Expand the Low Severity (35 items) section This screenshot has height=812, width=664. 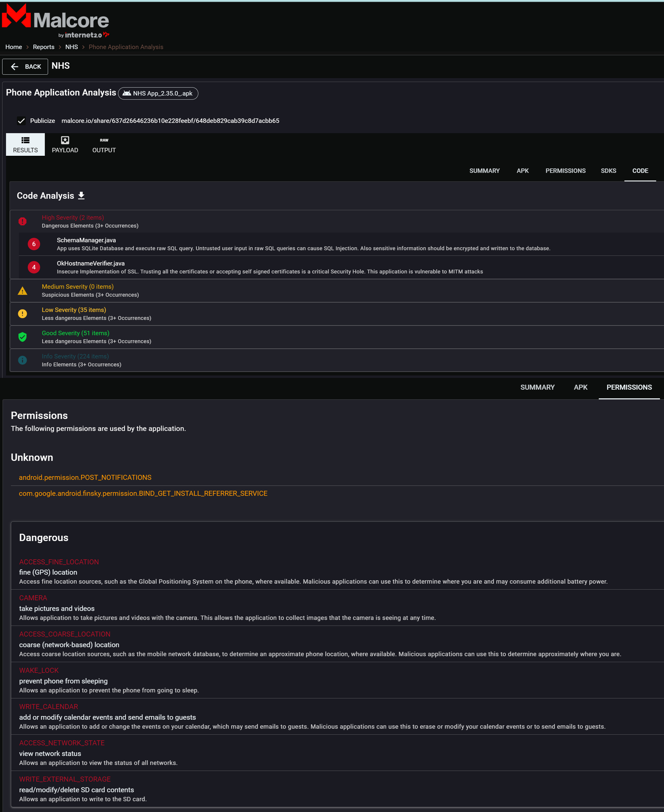pos(337,314)
